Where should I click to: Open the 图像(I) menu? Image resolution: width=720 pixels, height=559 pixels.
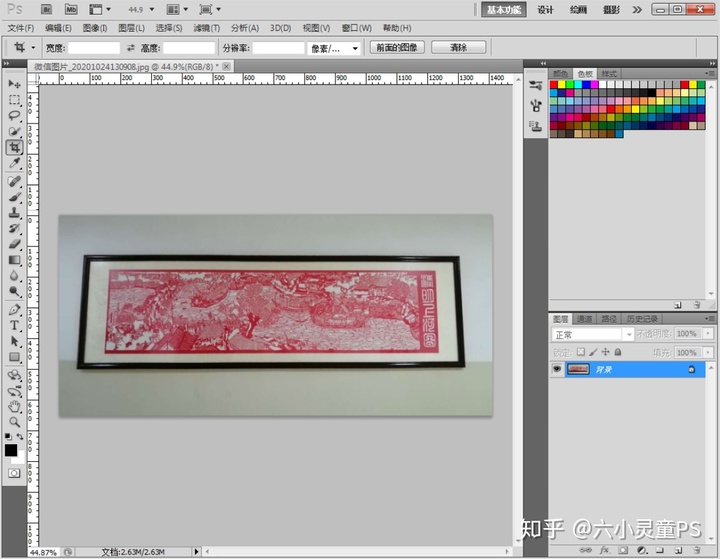tap(95, 28)
